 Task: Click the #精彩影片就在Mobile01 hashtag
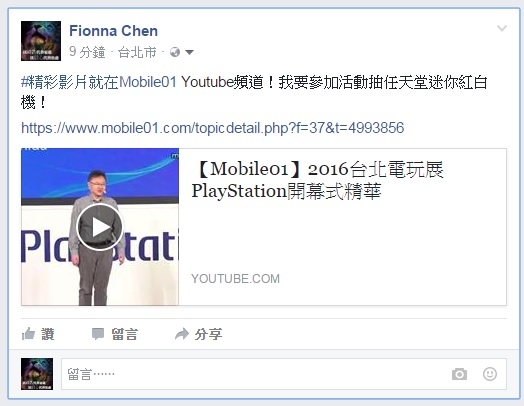(99, 82)
